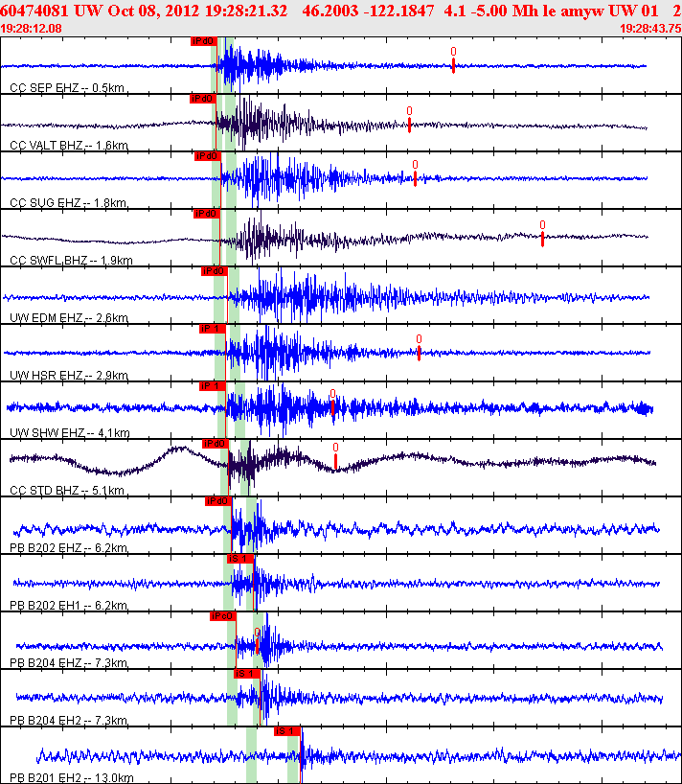Select the PB B202 EH1 -- 6.2km station label
The width and height of the screenshot is (682, 784).
pos(68,606)
